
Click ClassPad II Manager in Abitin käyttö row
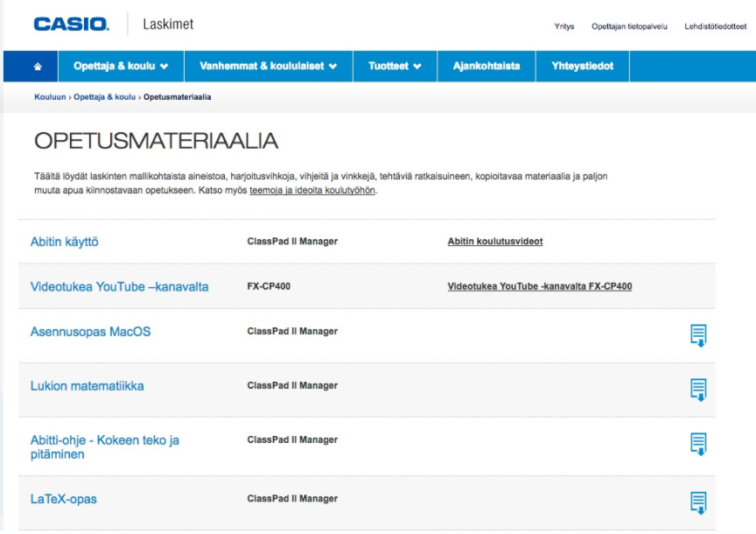[x=292, y=242]
